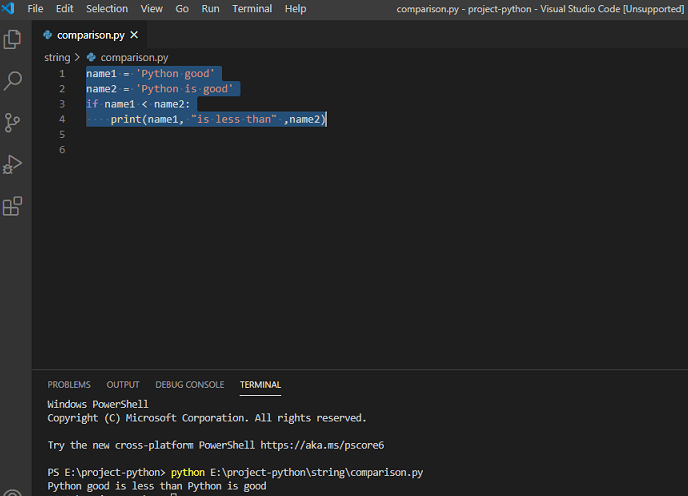Click the yellow python command in terminal
The height and width of the screenshot is (496, 688).
coord(188,472)
